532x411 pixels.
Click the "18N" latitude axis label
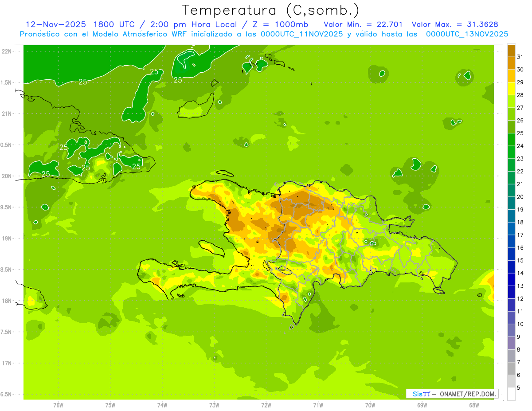pos(7,301)
